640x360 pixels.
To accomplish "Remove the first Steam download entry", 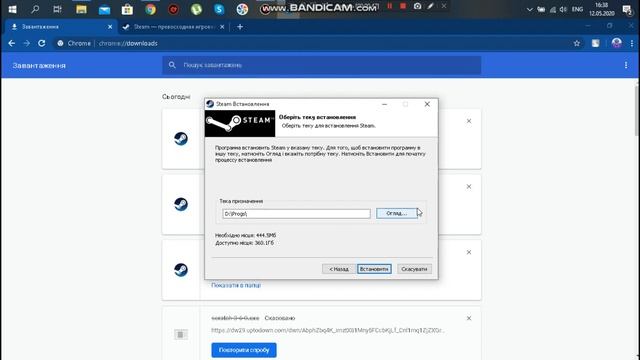I will click(469, 121).
